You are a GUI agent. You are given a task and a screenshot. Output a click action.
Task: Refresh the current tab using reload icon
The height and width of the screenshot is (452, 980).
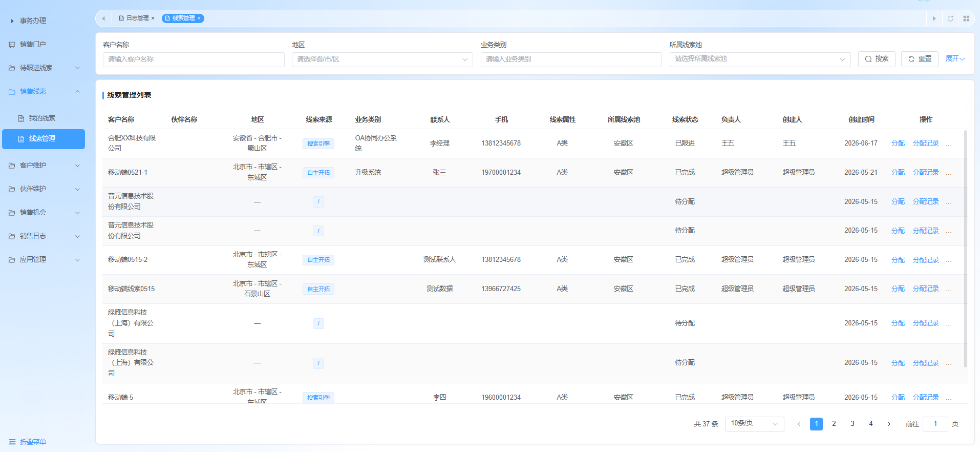[x=950, y=18]
